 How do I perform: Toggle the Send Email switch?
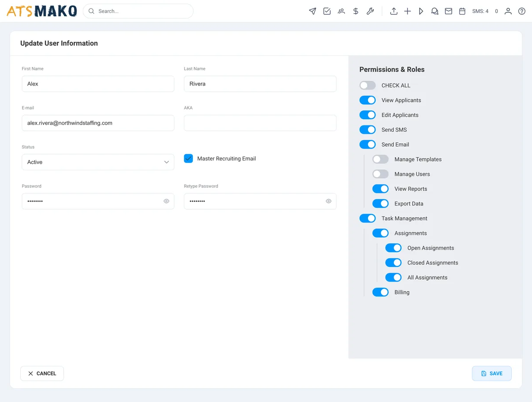point(368,144)
